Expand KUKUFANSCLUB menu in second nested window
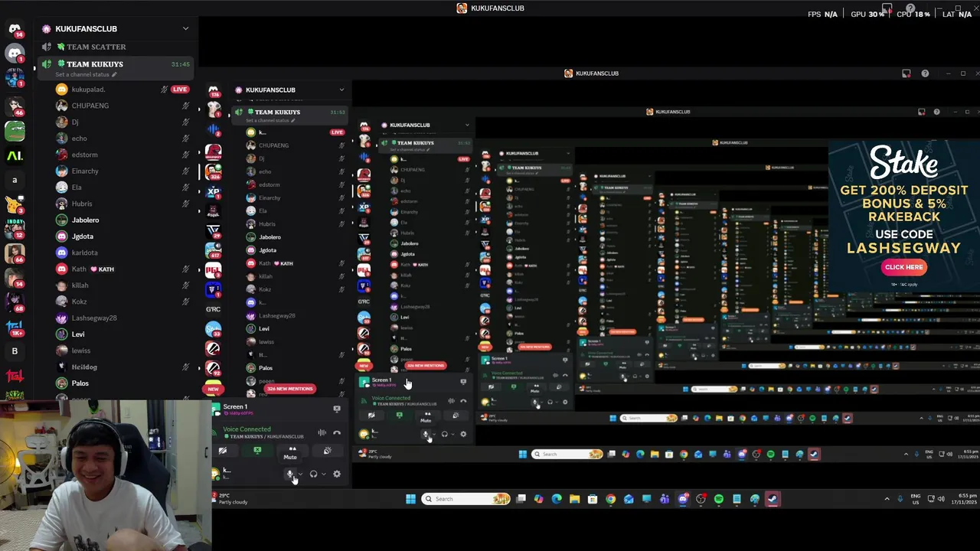Viewport: 980px width, 551px height. pyautogui.click(x=467, y=125)
